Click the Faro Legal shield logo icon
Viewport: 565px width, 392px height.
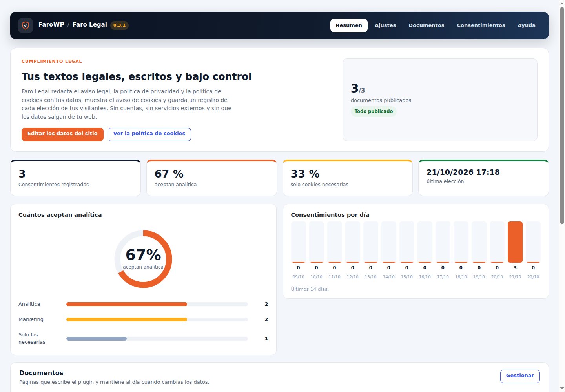coord(26,25)
